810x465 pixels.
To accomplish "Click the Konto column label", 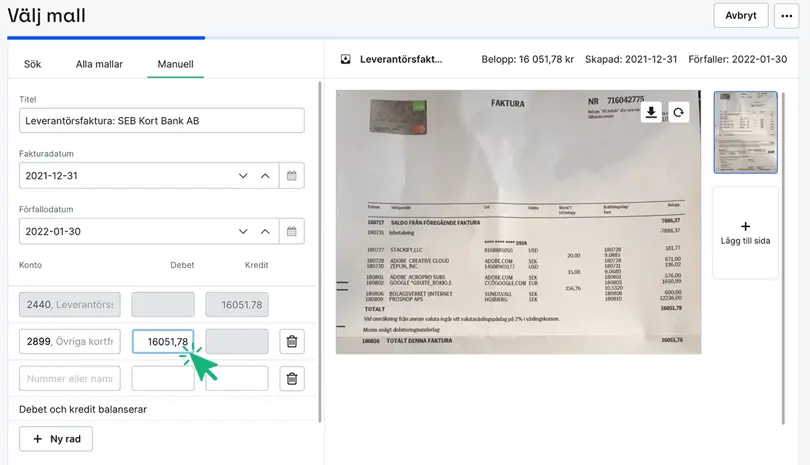I will pyautogui.click(x=30, y=265).
